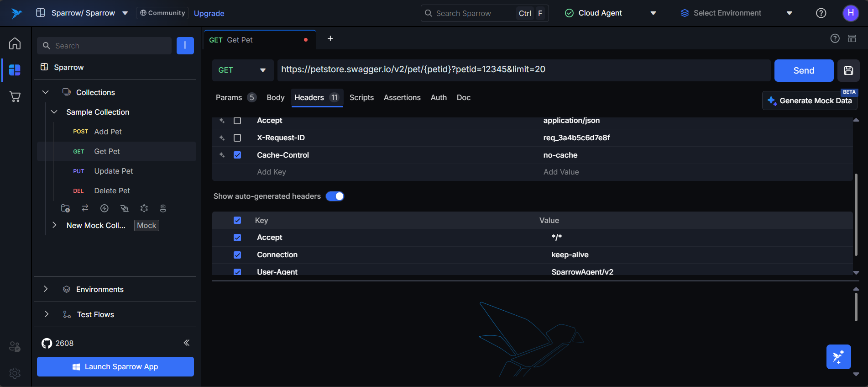Open the AI assistant sparkle button
The height and width of the screenshot is (387, 868).
(838, 356)
